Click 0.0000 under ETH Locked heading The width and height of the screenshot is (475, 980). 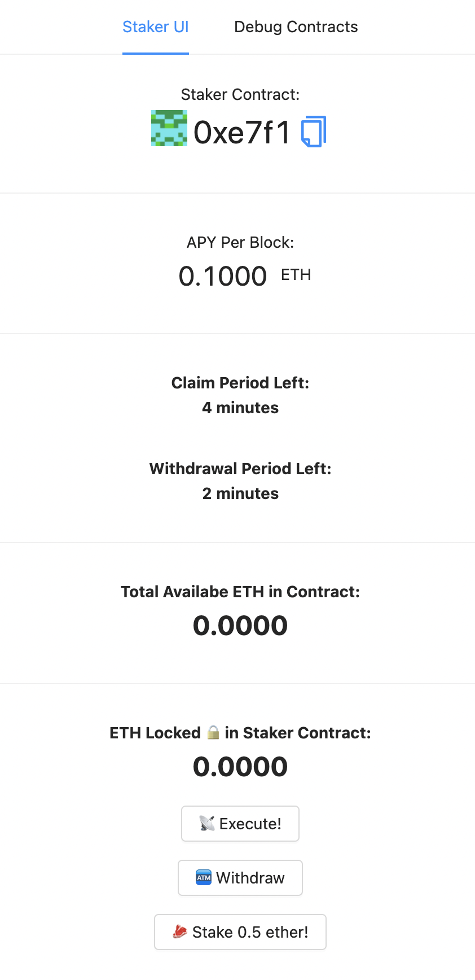click(x=240, y=767)
